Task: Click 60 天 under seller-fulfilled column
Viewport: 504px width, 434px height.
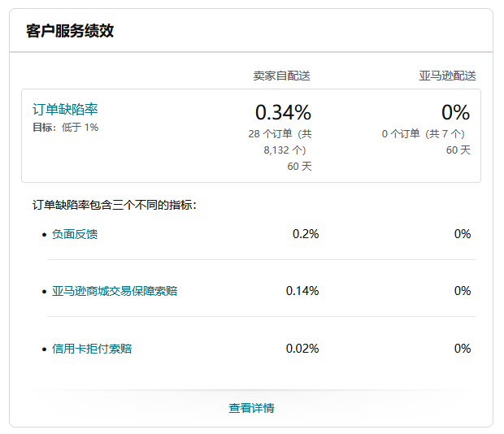Action: (x=300, y=166)
